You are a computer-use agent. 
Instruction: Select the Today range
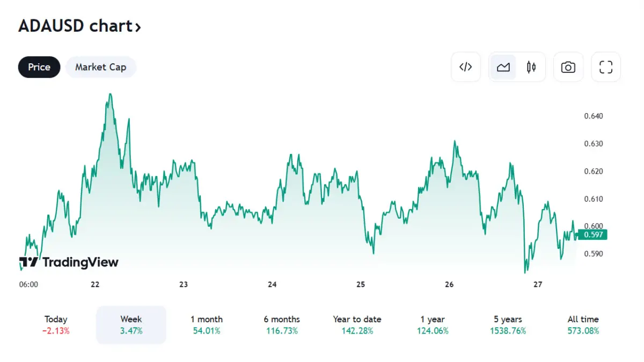pos(56,325)
